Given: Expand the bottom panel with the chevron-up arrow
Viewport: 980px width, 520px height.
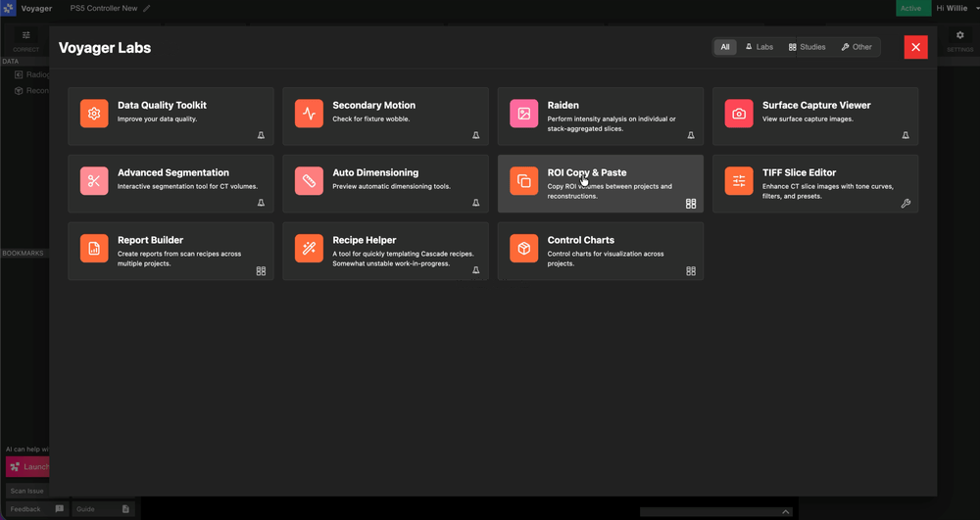Looking at the screenshot, I should [786, 512].
